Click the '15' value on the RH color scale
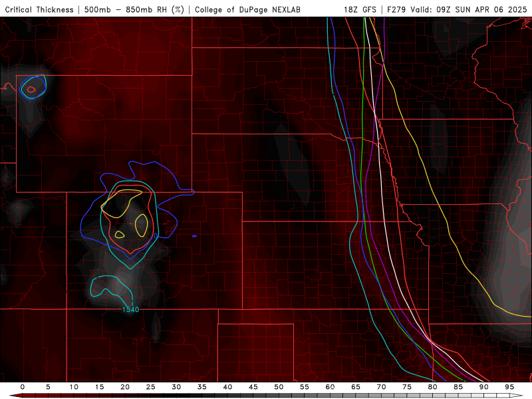532x399 pixels. tap(99, 387)
